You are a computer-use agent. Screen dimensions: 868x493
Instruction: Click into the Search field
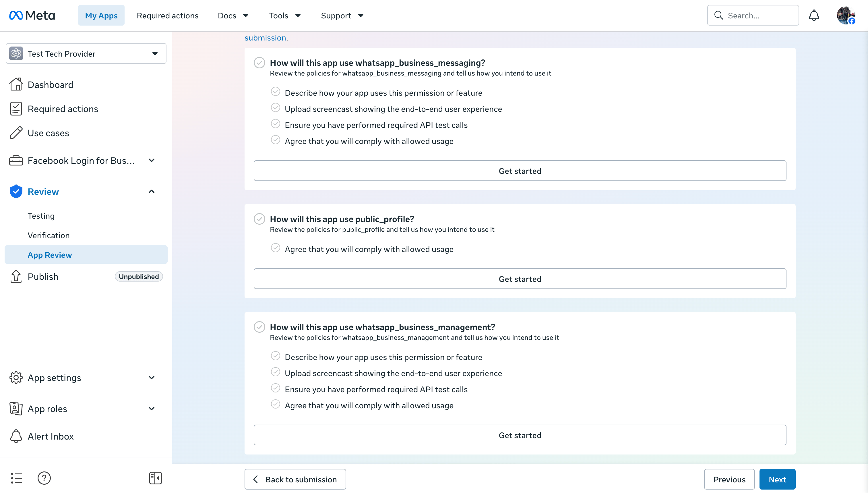click(x=753, y=16)
